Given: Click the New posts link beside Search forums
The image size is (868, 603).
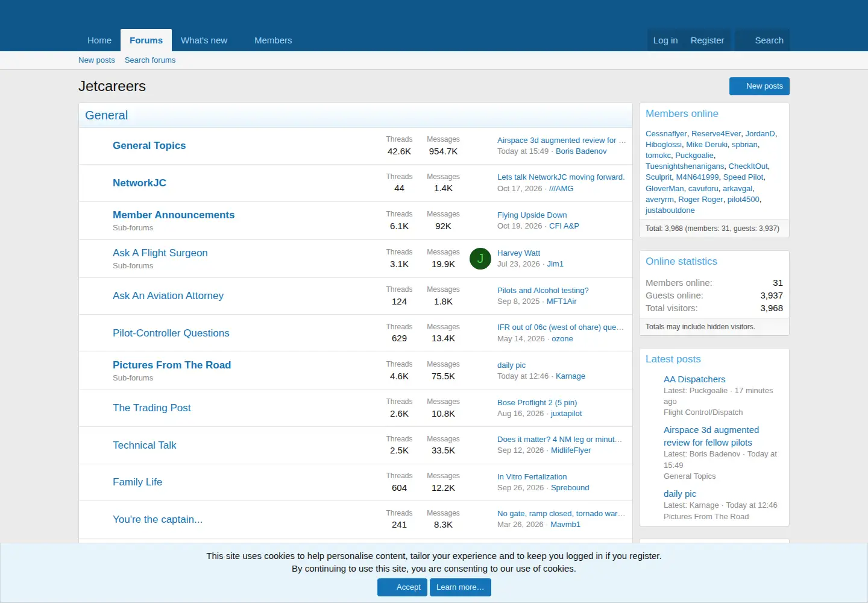Looking at the screenshot, I should (96, 60).
